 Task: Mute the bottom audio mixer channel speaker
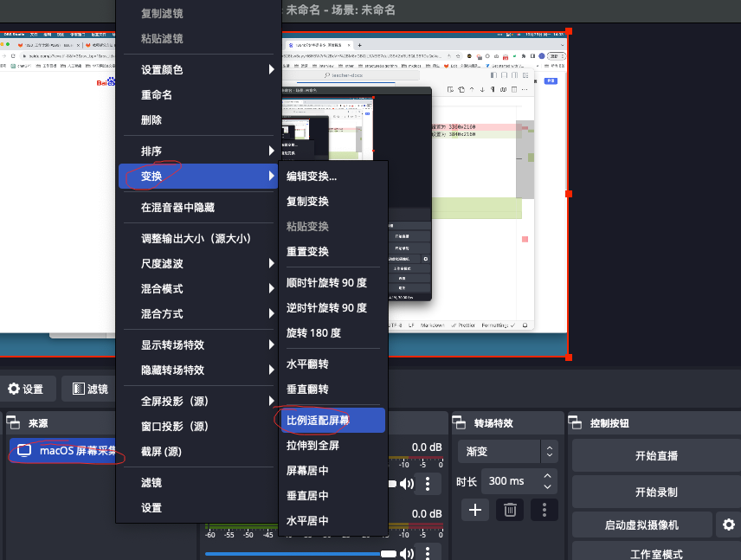(406, 553)
